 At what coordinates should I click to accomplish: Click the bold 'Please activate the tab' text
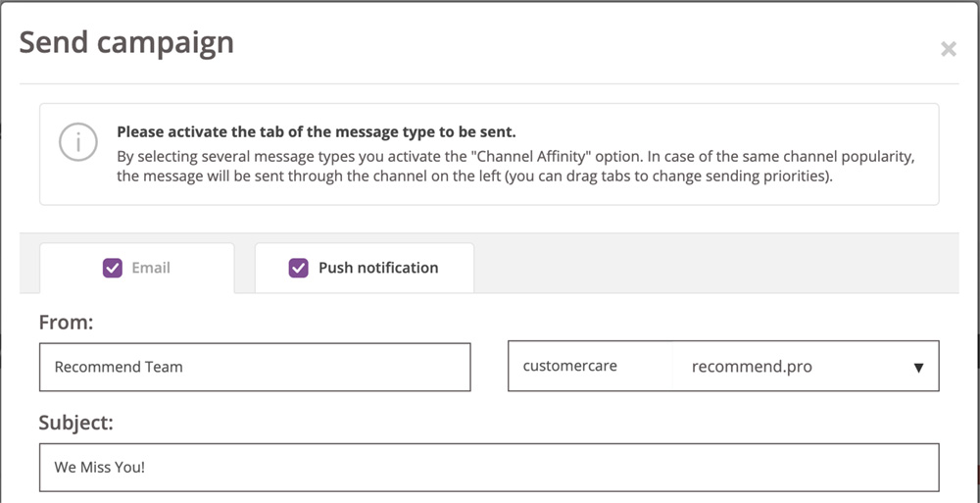[317, 132]
